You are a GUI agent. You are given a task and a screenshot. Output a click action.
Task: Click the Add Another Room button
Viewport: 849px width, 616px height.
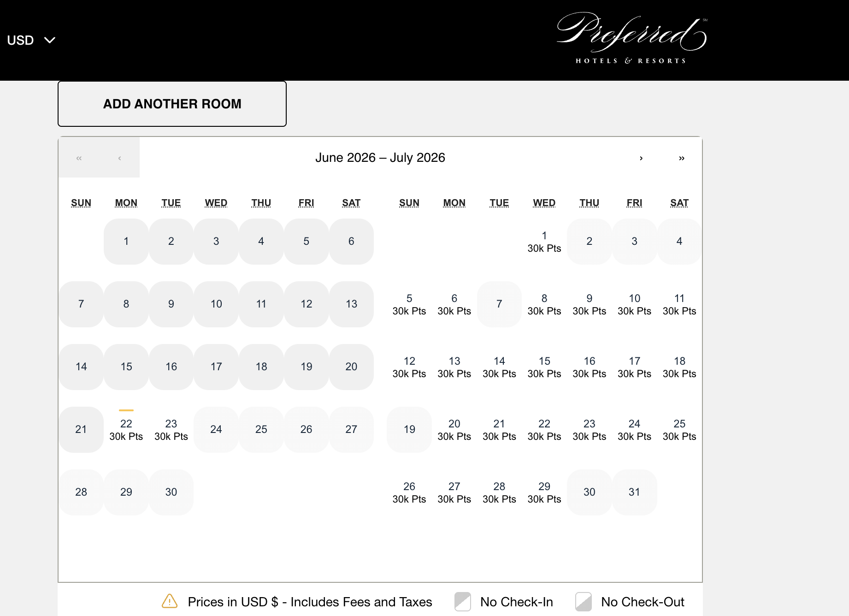[x=172, y=104]
